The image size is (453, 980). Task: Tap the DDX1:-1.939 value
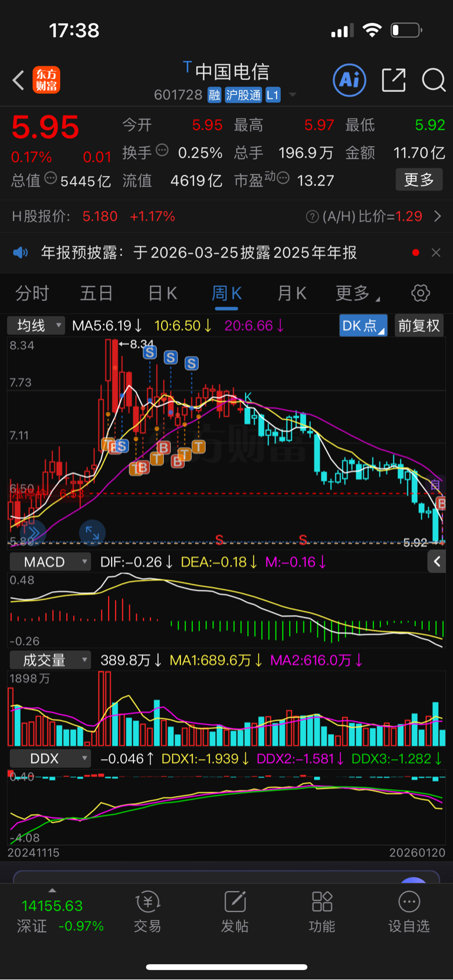[x=205, y=758]
